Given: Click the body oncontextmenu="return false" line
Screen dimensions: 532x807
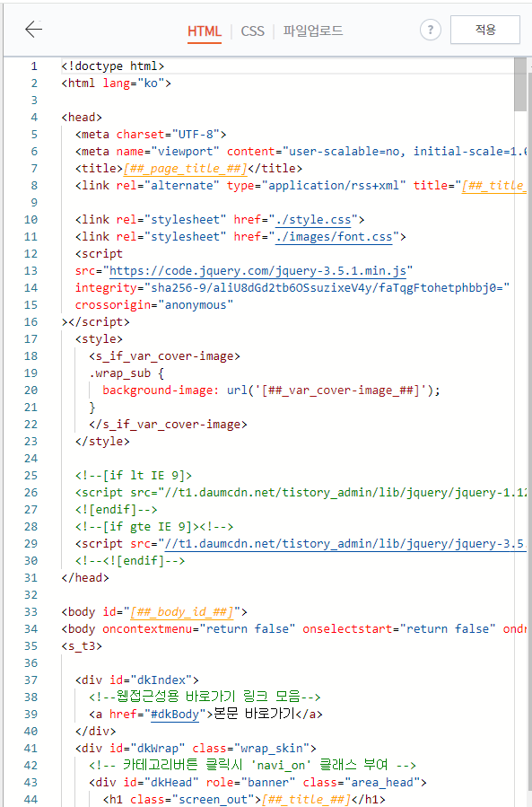Looking at the screenshot, I should coord(293,629).
